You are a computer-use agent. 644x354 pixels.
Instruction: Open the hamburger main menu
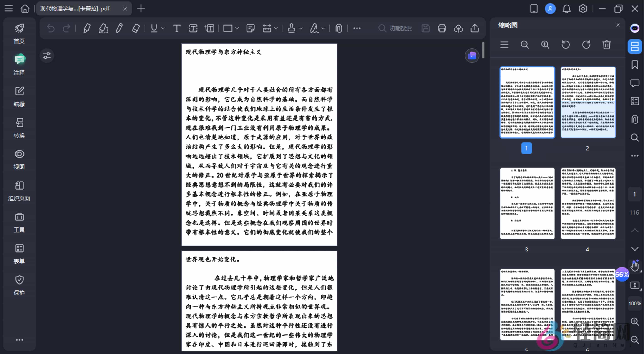tap(8, 8)
